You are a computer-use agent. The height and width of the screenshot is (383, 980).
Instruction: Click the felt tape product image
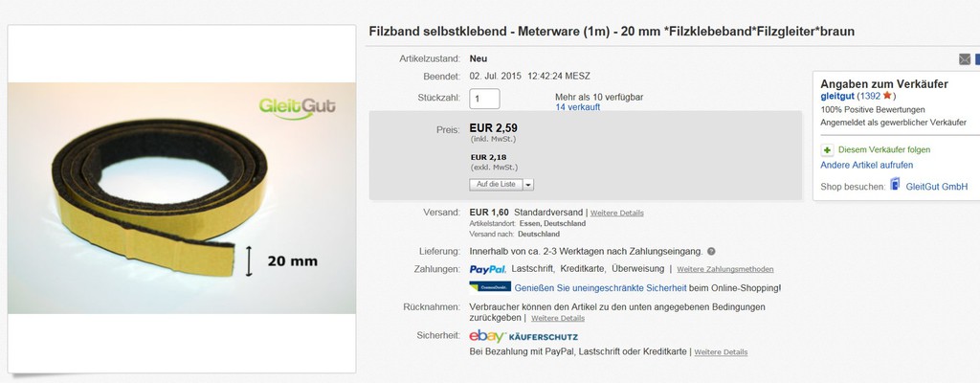click(x=182, y=198)
